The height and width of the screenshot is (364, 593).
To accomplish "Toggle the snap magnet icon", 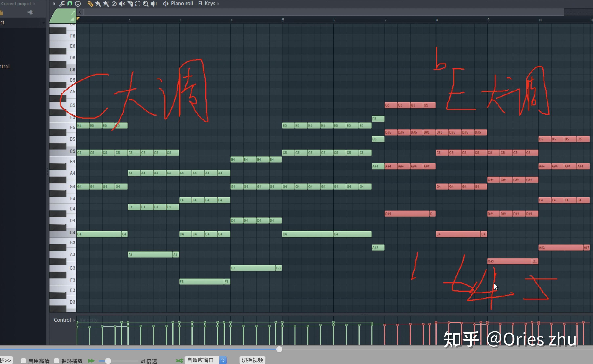I will (x=70, y=4).
